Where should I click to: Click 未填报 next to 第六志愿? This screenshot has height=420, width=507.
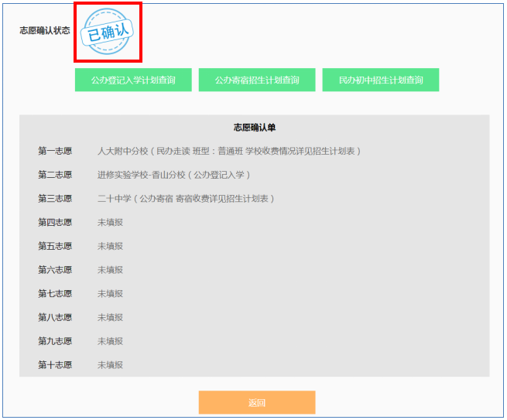(x=110, y=270)
